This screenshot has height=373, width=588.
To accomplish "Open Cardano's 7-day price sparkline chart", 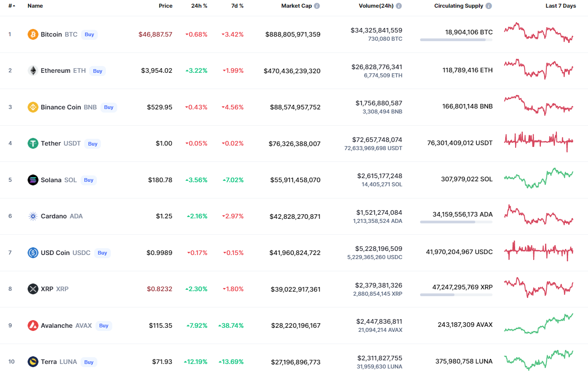I will coord(539,214).
